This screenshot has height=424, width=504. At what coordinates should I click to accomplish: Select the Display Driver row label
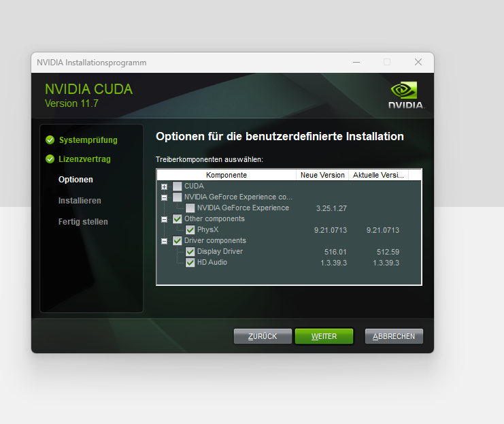tap(220, 252)
